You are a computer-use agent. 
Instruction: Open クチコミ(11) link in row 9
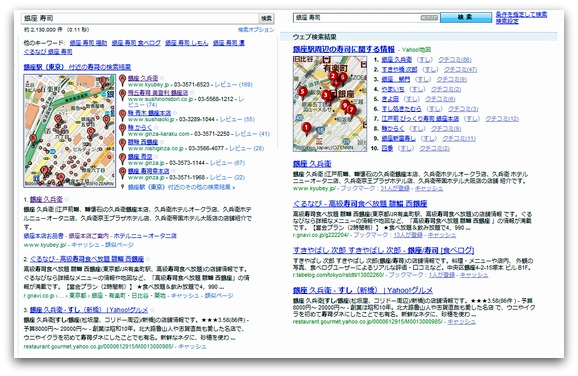(459, 139)
